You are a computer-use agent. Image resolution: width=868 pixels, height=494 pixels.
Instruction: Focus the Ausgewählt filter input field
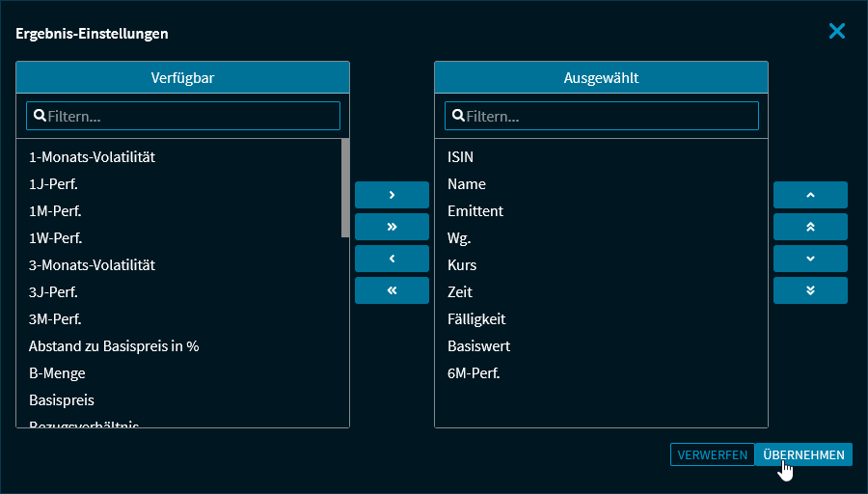click(x=610, y=116)
